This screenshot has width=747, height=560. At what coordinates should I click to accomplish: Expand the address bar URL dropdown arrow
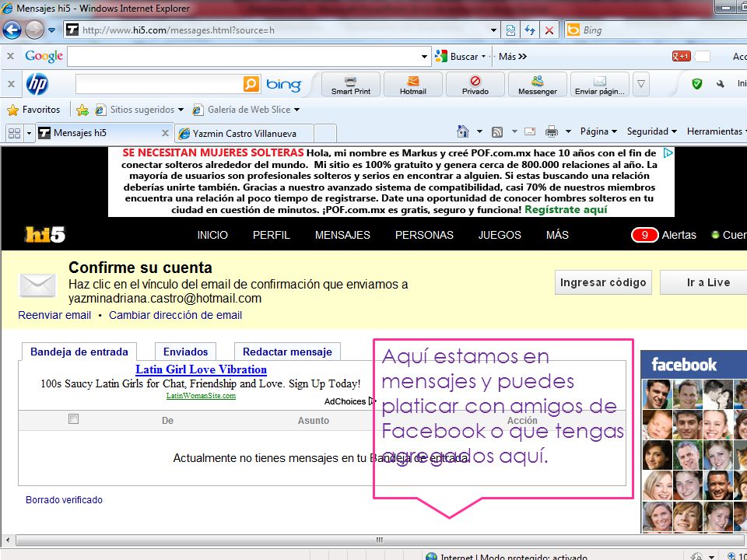point(494,30)
